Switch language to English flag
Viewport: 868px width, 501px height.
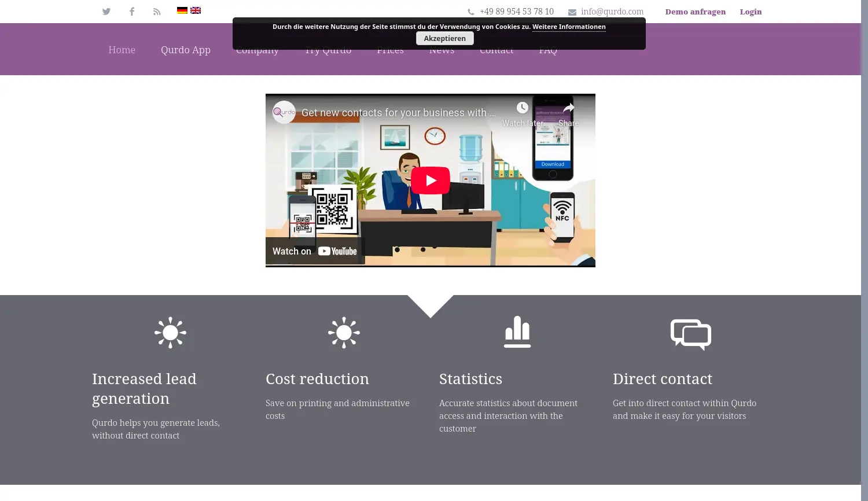point(196,10)
